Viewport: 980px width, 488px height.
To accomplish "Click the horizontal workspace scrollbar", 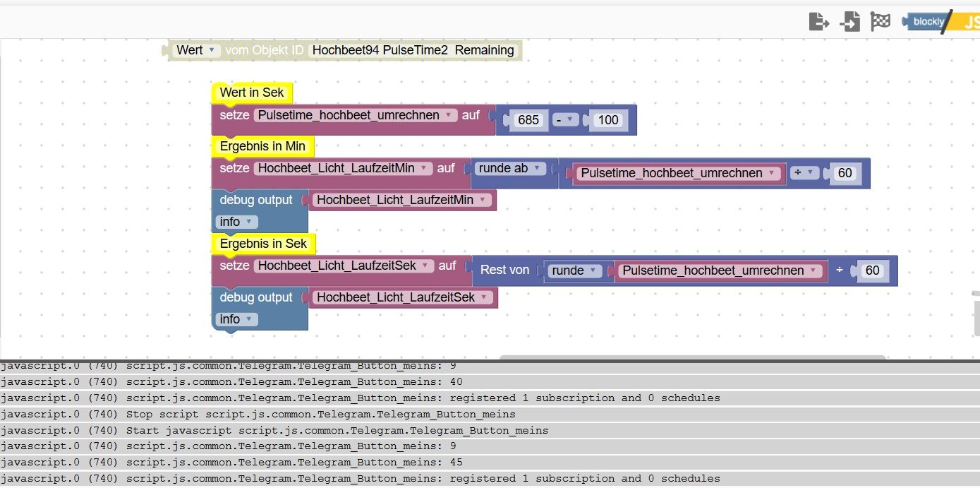I will [x=693, y=357].
